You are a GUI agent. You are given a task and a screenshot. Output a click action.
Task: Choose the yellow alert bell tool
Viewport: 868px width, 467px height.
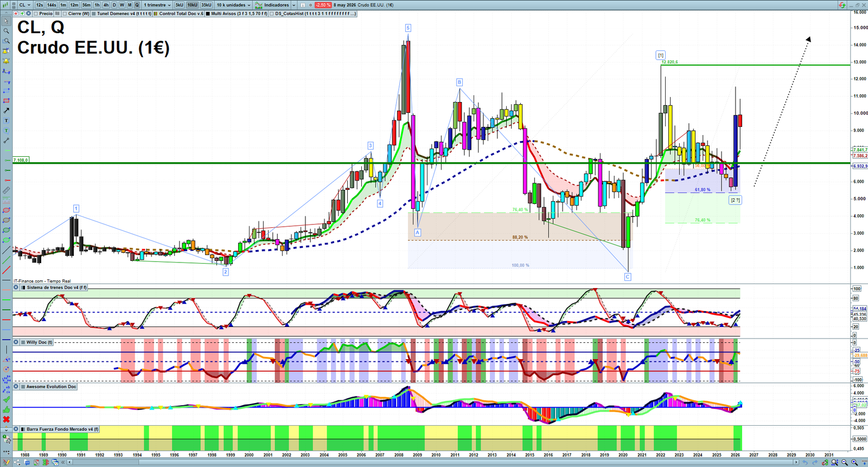[6, 61]
